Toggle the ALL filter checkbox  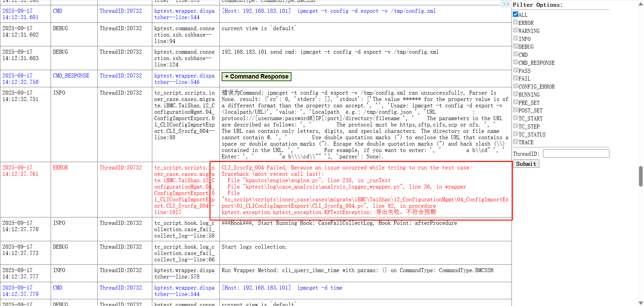pyautogui.click(x=516, y=14)
